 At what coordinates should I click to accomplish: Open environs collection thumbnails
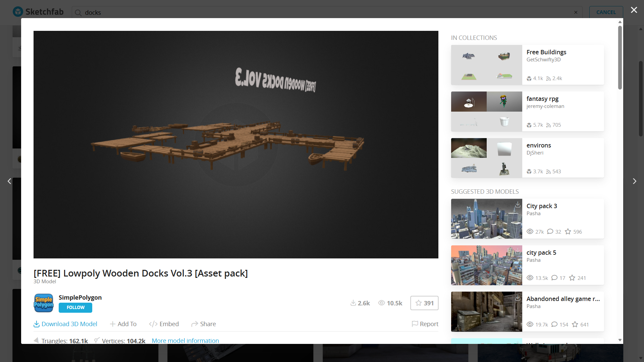tap(486, 158)
